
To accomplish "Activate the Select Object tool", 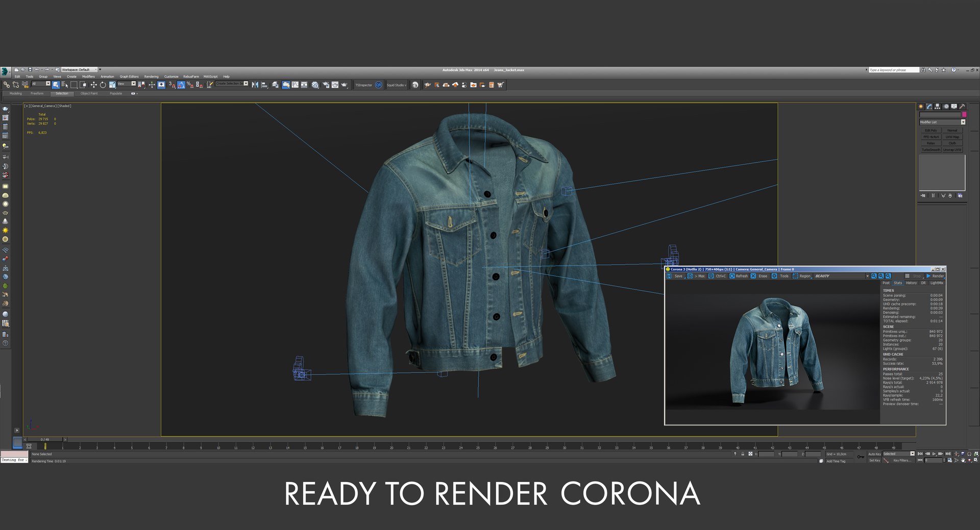I will (x=55, y=85).
